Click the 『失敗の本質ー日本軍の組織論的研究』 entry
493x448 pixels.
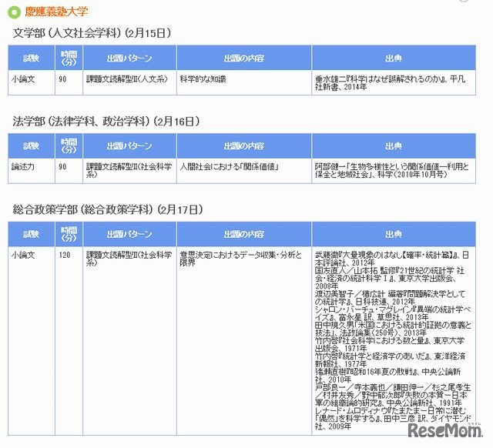click(x=393, y=395)
